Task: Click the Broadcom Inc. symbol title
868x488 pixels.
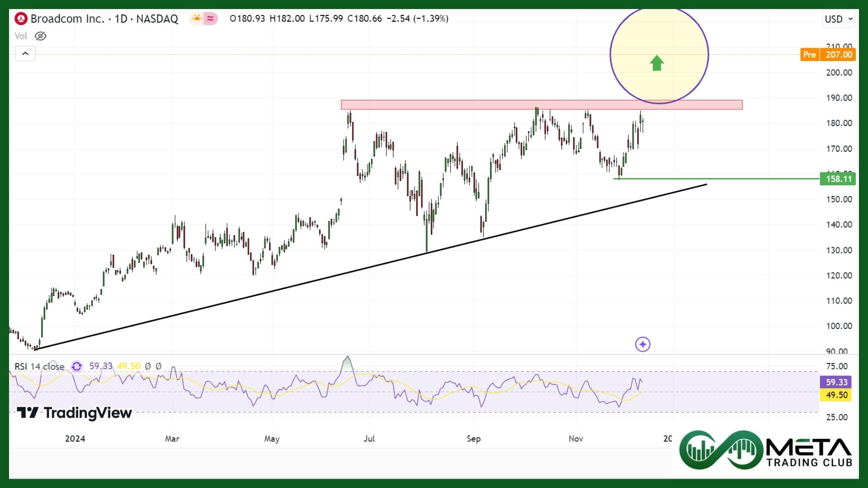Action: pos(67,19)
